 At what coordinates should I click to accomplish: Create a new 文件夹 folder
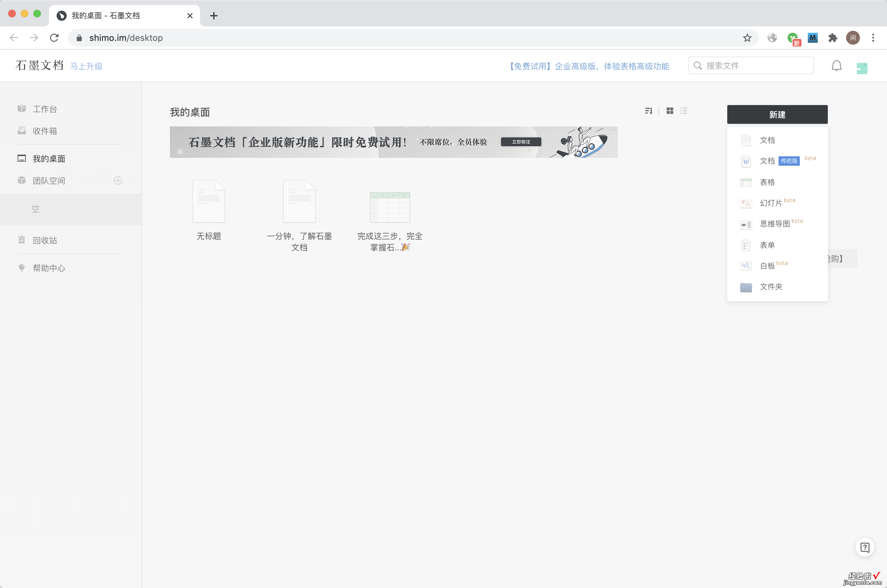(777, 287)
